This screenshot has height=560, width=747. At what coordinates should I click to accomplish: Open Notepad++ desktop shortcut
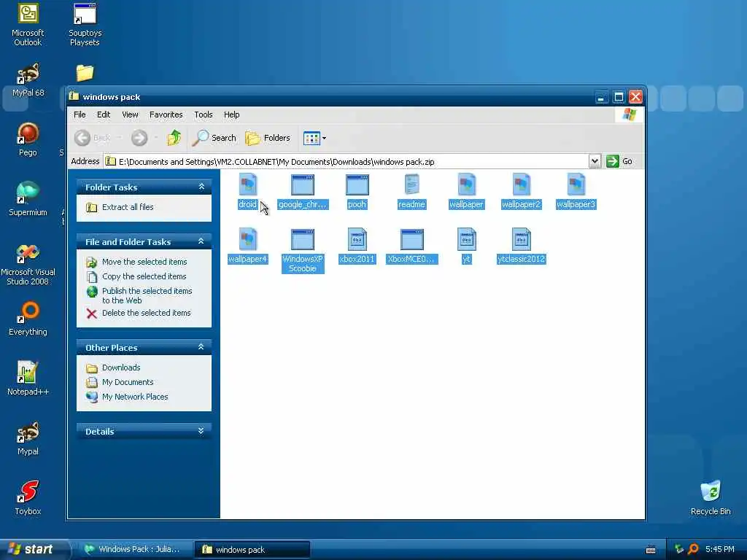[x=28, y=378]
